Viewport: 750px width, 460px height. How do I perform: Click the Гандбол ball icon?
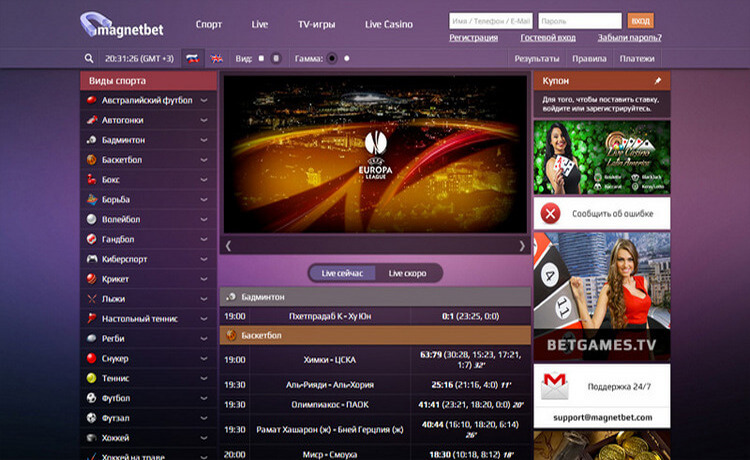tap(91, 239)
